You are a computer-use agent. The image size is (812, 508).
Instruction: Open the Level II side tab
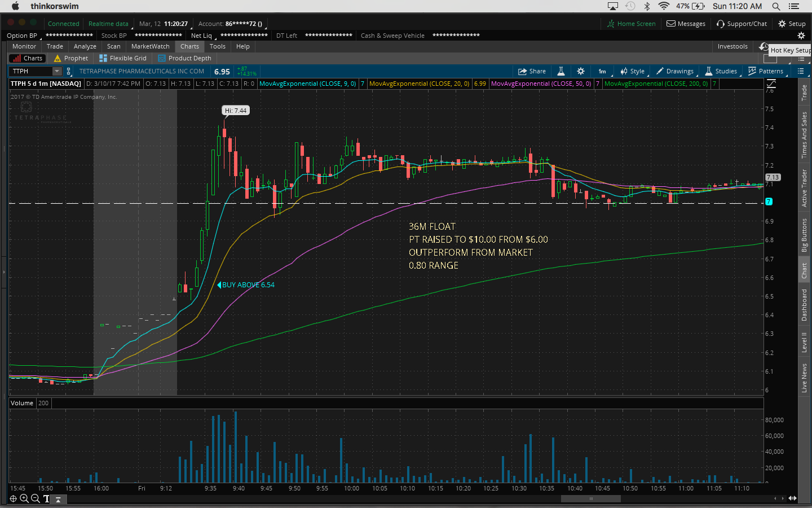point(805,343)
